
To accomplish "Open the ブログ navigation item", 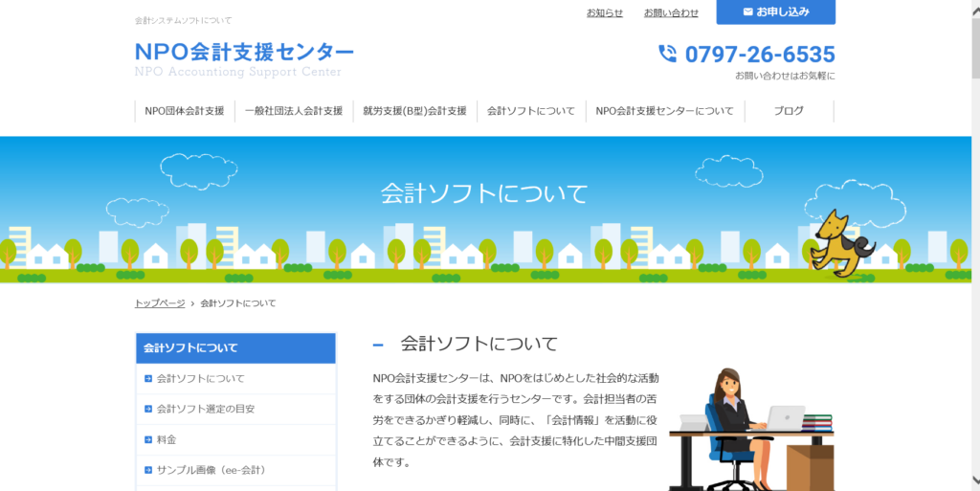I will (789, 111).
